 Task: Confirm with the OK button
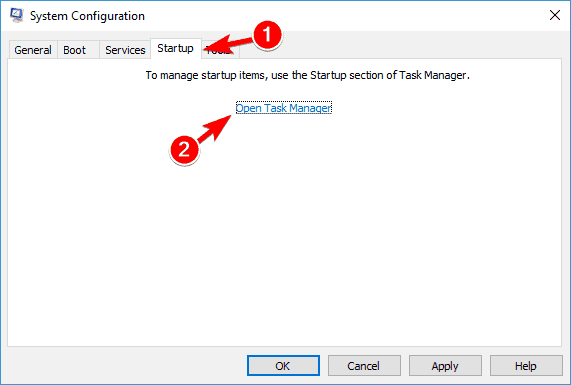283,366
